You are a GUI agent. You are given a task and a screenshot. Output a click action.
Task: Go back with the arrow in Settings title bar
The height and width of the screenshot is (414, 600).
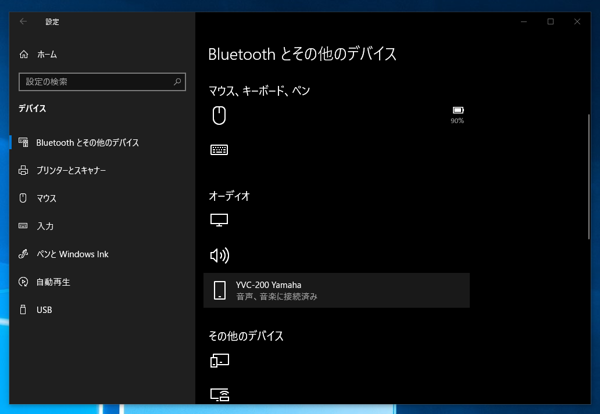tap(23, 21)
